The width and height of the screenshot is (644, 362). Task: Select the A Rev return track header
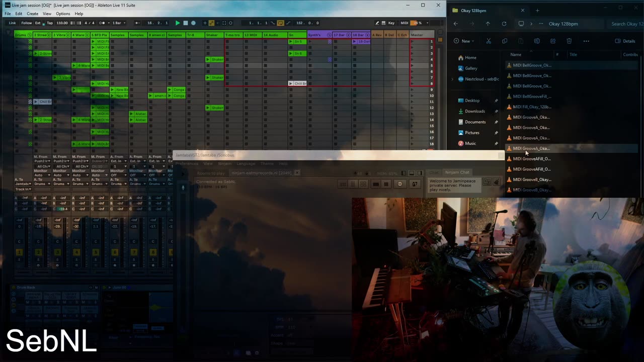point(377,35)
